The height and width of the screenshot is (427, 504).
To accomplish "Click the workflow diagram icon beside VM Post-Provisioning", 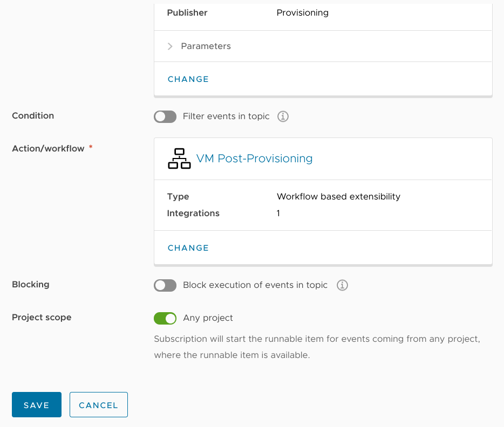I will 179,159.
